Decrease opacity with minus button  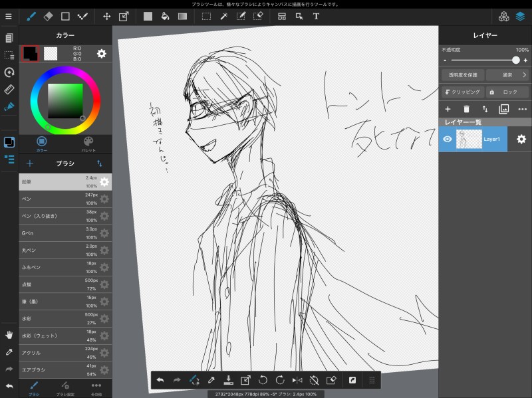pyautogui.click(x=445, y=60)
